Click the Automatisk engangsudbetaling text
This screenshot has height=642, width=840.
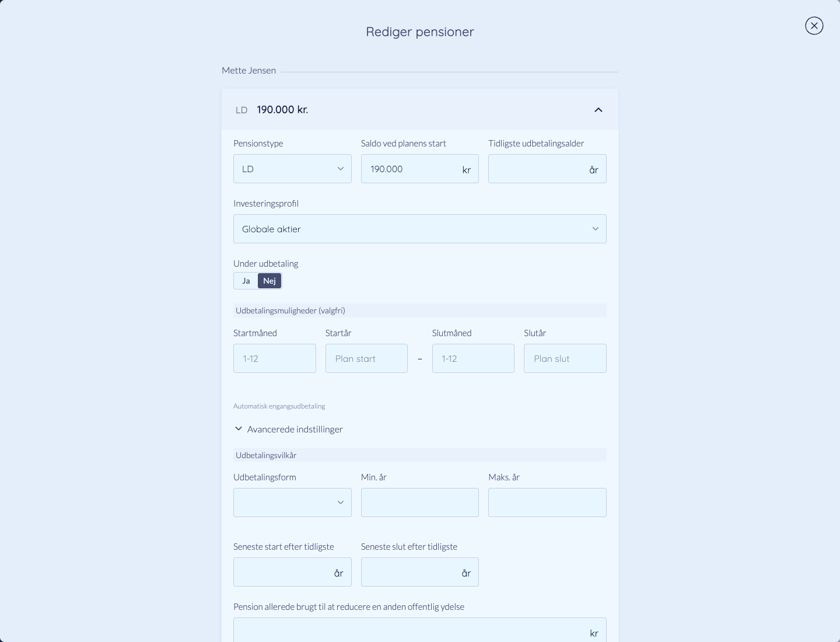[279, 406]
